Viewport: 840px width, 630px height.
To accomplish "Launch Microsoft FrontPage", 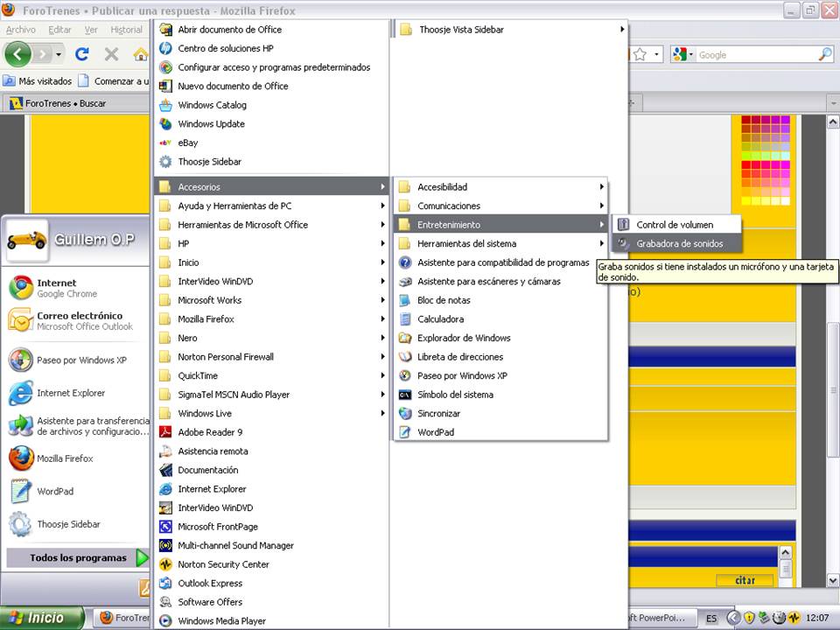I will click(272, 527).
